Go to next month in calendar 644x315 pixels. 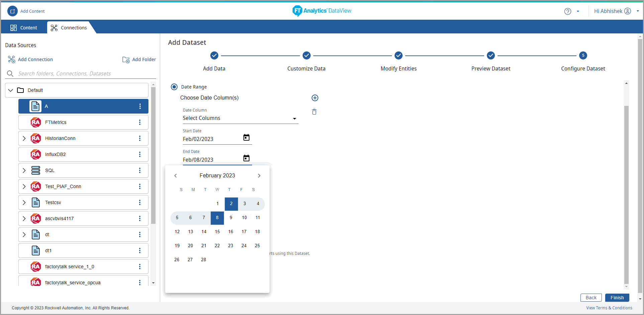[x=259, y=176]
